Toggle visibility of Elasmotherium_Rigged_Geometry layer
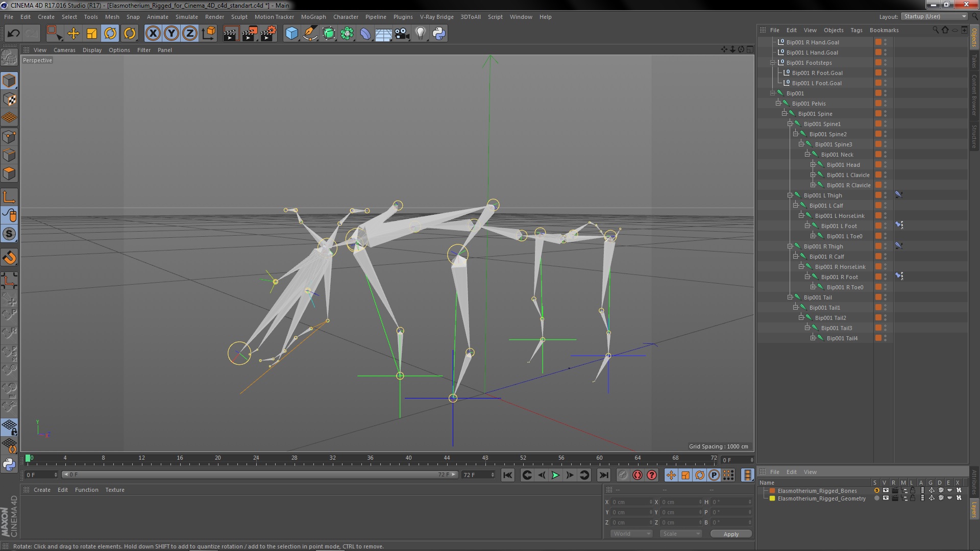 (x=886, y=498)
